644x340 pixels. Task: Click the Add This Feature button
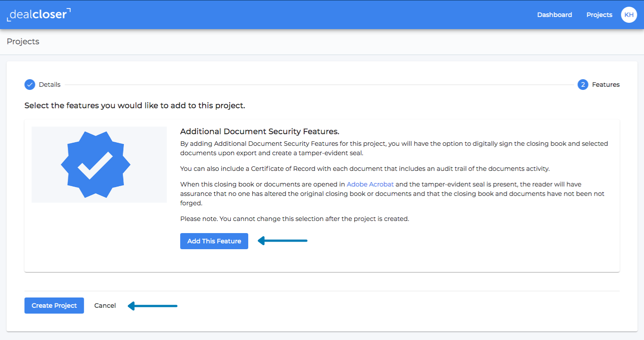pos(214,241)
